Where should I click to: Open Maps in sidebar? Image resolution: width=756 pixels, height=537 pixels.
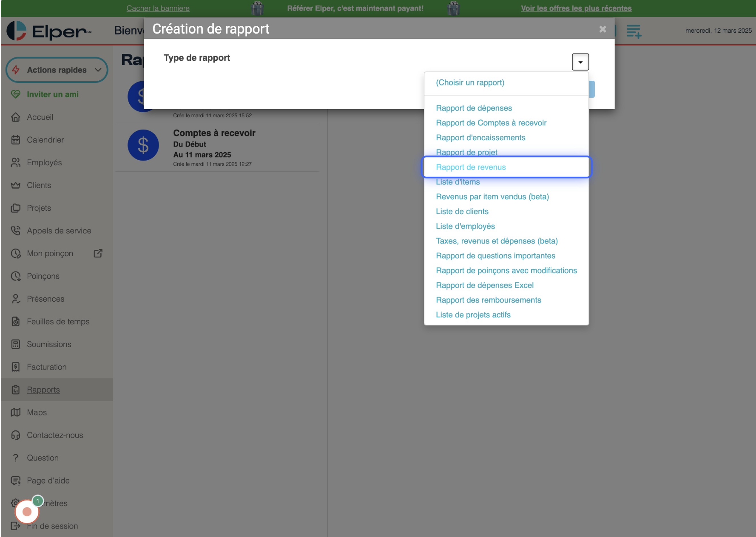[x=37, y=412]
